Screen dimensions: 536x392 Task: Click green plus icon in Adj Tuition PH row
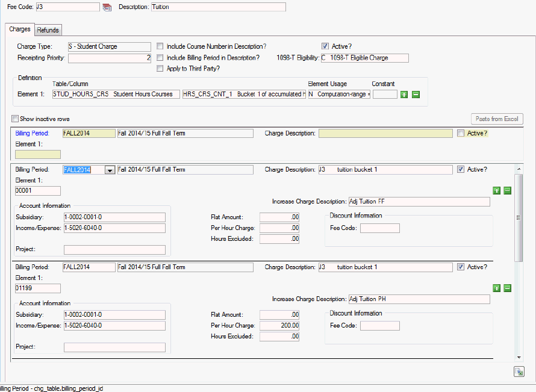tap(497, 288)
